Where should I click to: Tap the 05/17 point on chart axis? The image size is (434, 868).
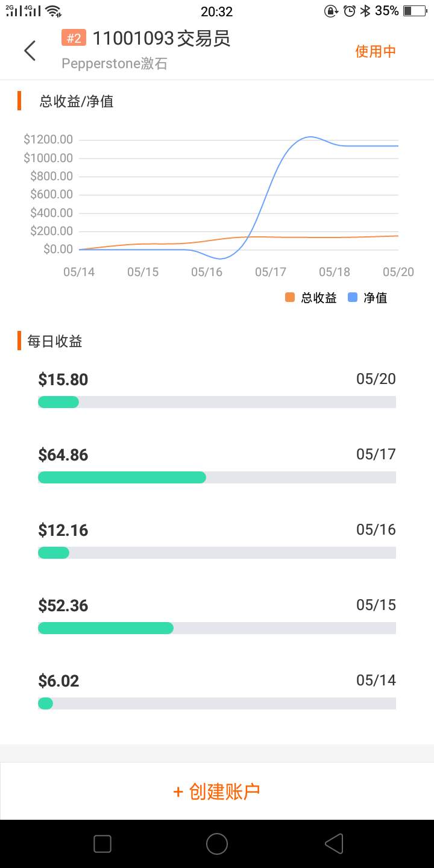[x=271, y=272]
